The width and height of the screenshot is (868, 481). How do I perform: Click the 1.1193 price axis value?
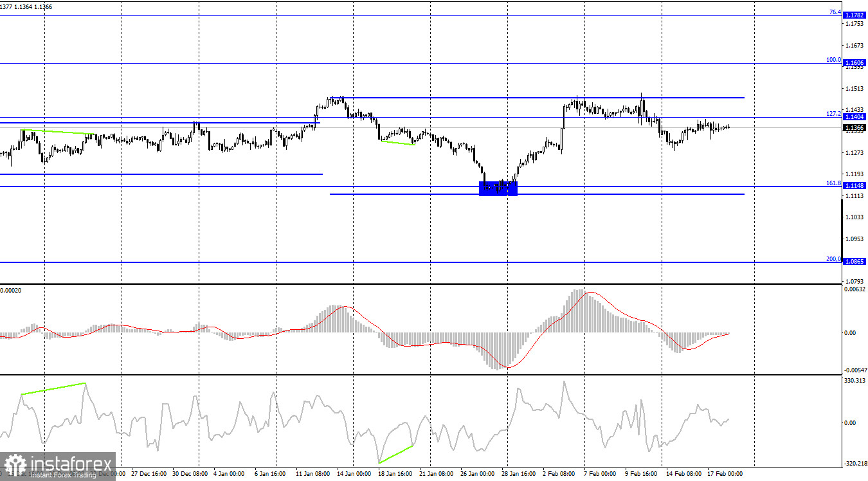(x=855, y=174)
